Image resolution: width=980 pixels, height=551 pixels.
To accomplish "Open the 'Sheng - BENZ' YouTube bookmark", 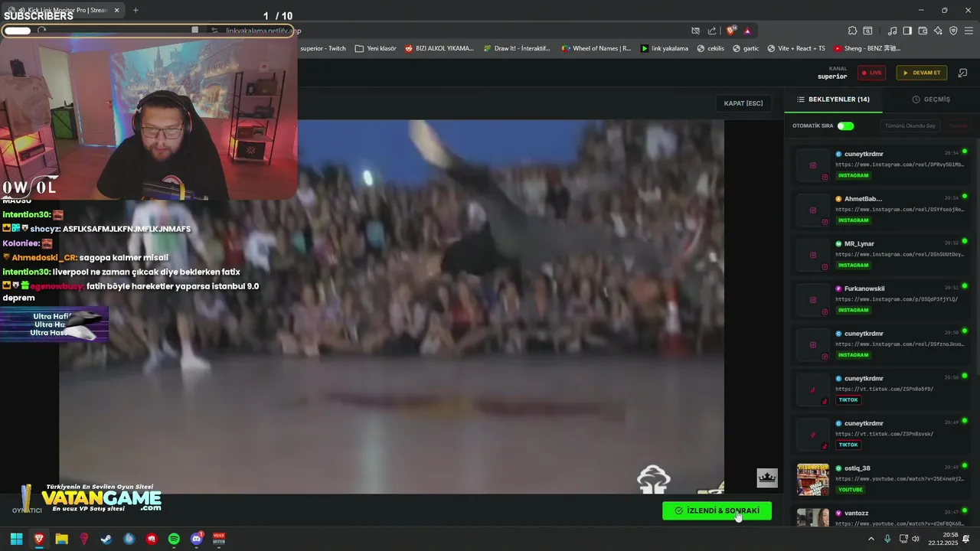I will point(867,48).
